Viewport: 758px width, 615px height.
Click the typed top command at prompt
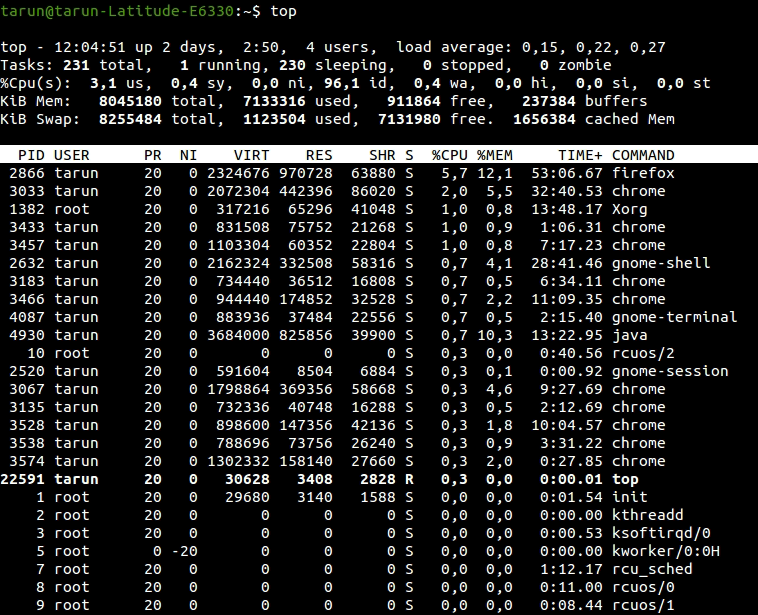283,11
